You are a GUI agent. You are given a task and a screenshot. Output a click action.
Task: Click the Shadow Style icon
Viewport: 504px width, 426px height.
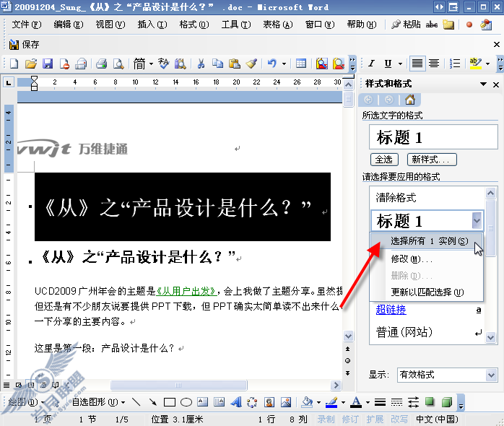click(x=430, y=402)
